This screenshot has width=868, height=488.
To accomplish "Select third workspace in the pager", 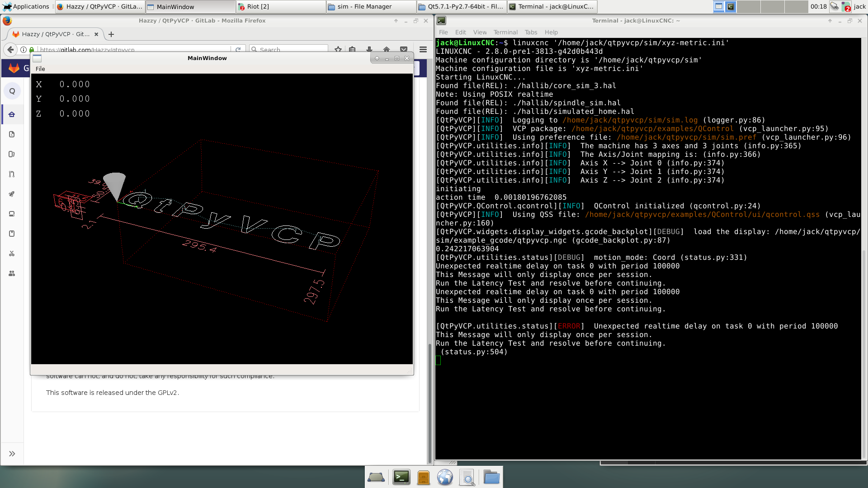I will click(x=772, y=6).
